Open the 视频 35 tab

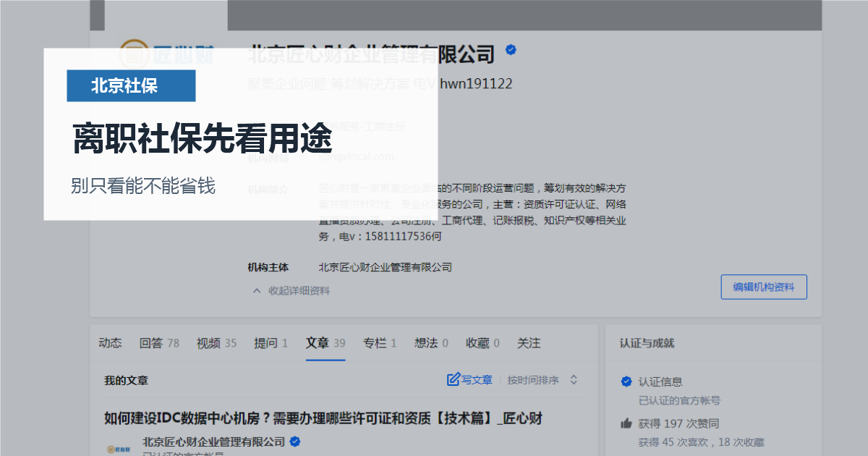[x=216, y=343]
